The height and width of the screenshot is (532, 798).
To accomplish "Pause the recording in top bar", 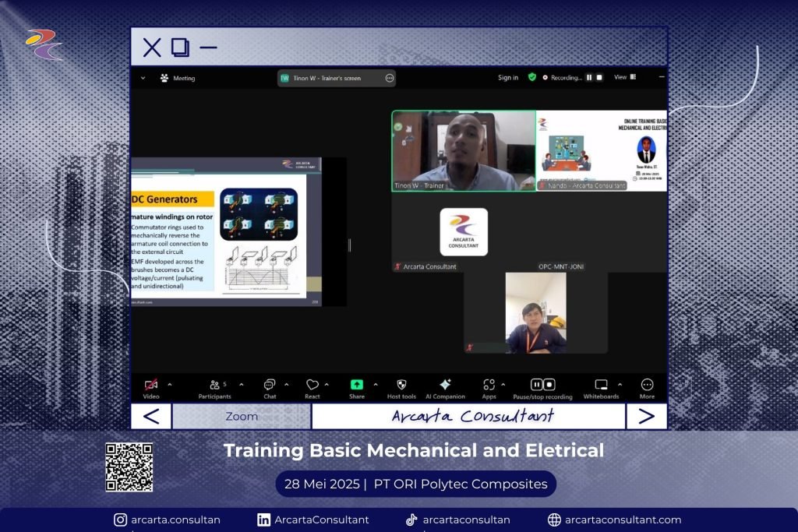I will (589, 78).
